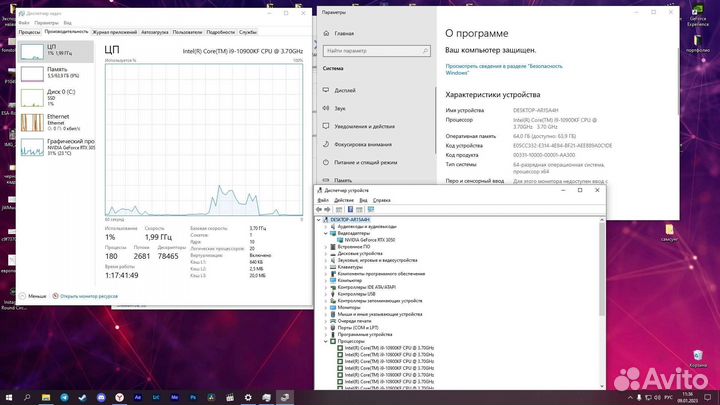Select Ethernet performance item

click(56, 123)
